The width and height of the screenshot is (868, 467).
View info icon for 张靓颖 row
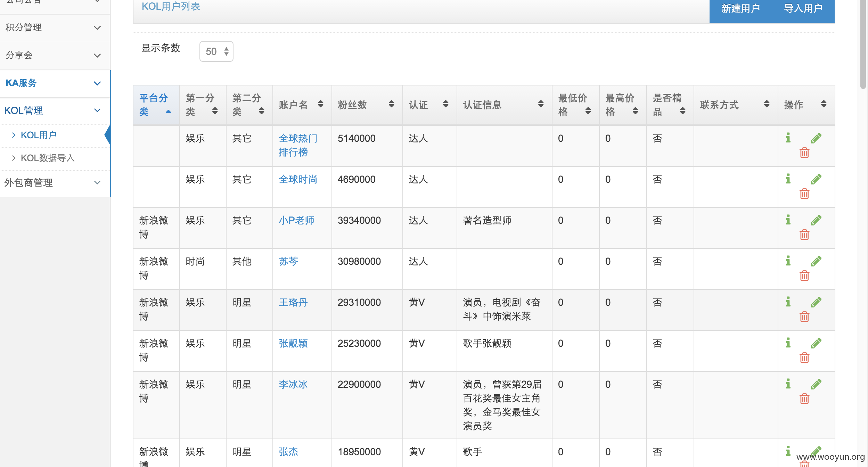[788, 343]
